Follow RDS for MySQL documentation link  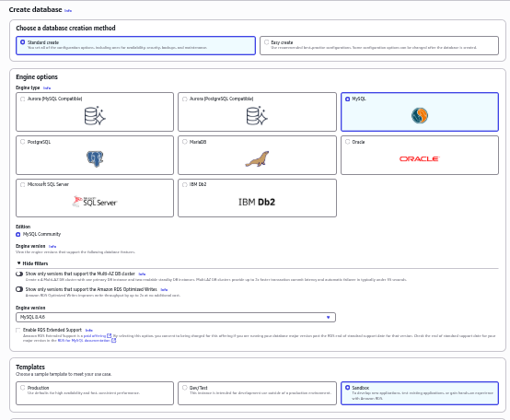(84, 341)
